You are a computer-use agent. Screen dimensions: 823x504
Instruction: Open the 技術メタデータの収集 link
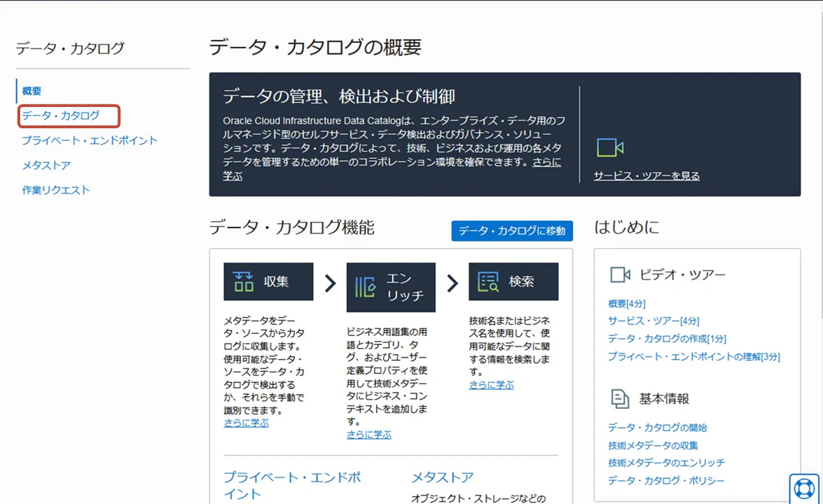click(653, 445)
